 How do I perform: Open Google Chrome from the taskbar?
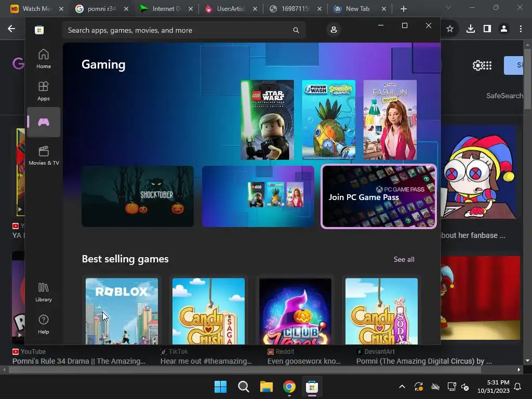pyautogui.click(x=289, y=387)
